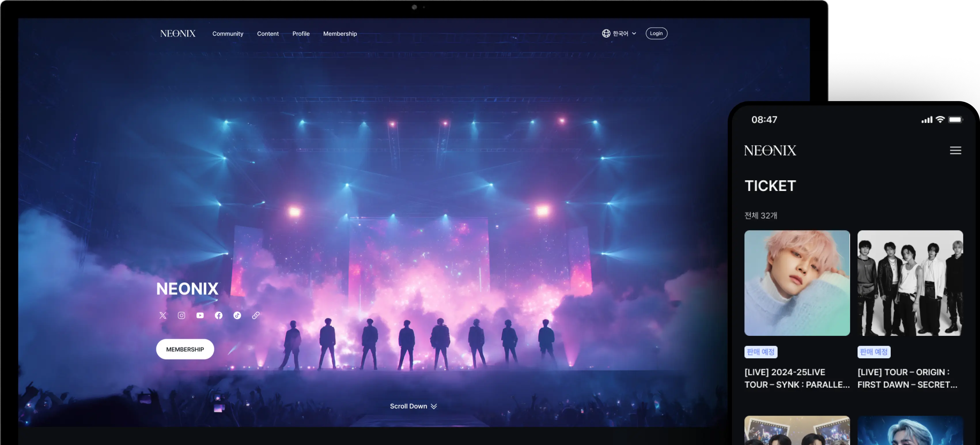
Task: Open the Facebook social icon
Action: 219,315
